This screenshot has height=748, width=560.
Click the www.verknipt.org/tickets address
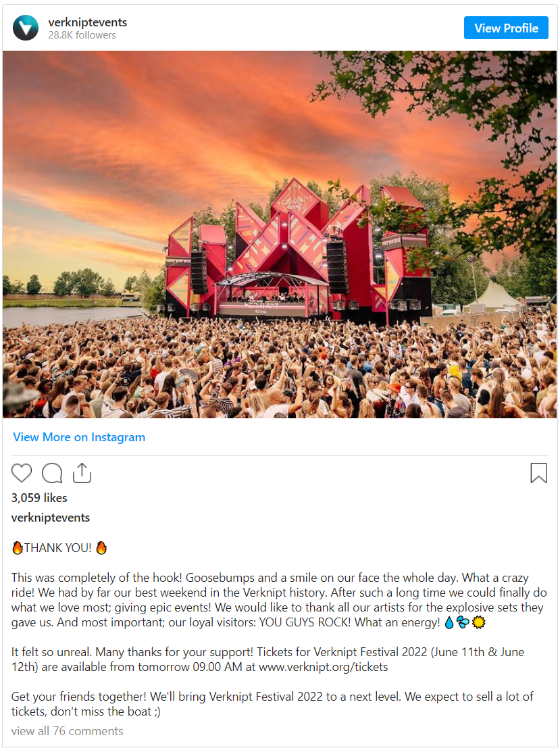pos(323,668)
